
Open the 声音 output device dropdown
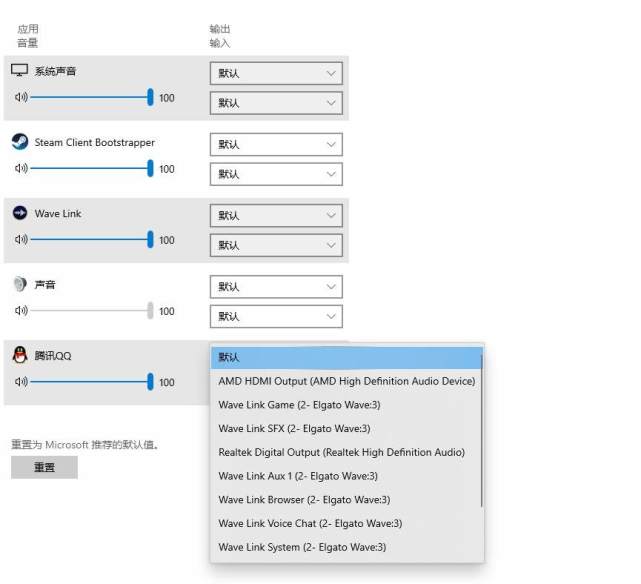(276, 287)
